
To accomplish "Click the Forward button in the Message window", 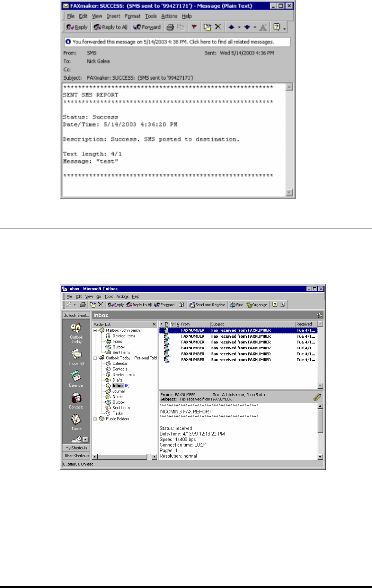I will point(147,27).
